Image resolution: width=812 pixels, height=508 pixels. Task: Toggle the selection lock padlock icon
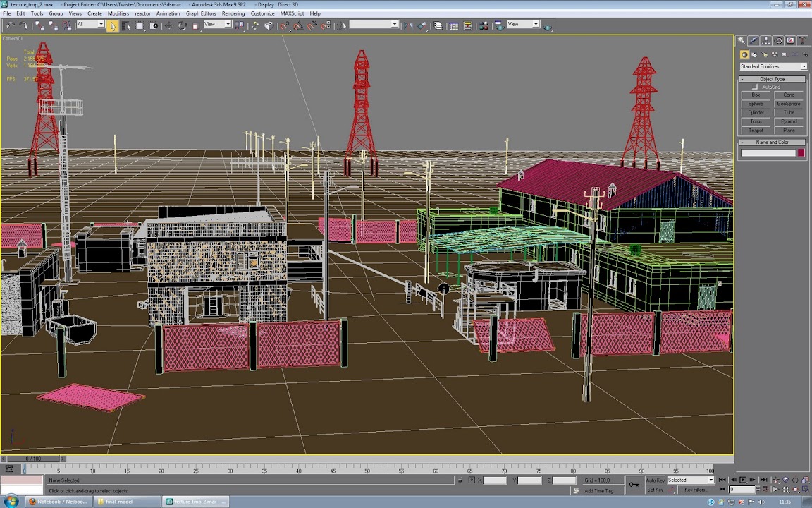(x=460, y=480)
